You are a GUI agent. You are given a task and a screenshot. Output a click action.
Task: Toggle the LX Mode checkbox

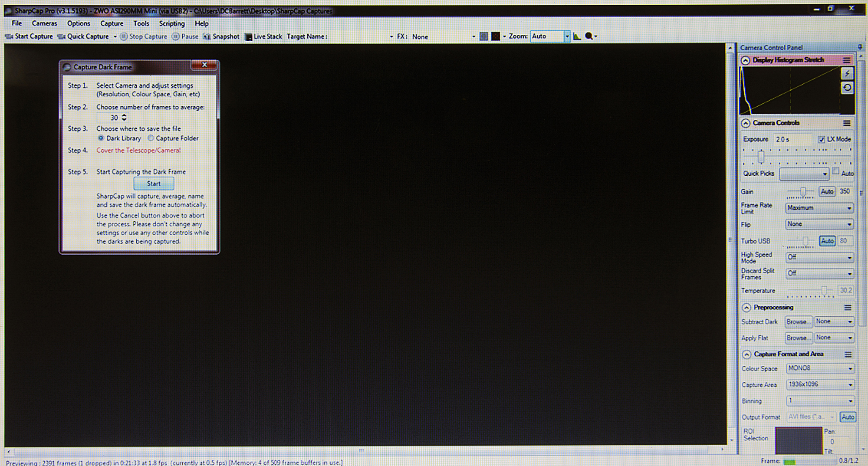[821, 139]
